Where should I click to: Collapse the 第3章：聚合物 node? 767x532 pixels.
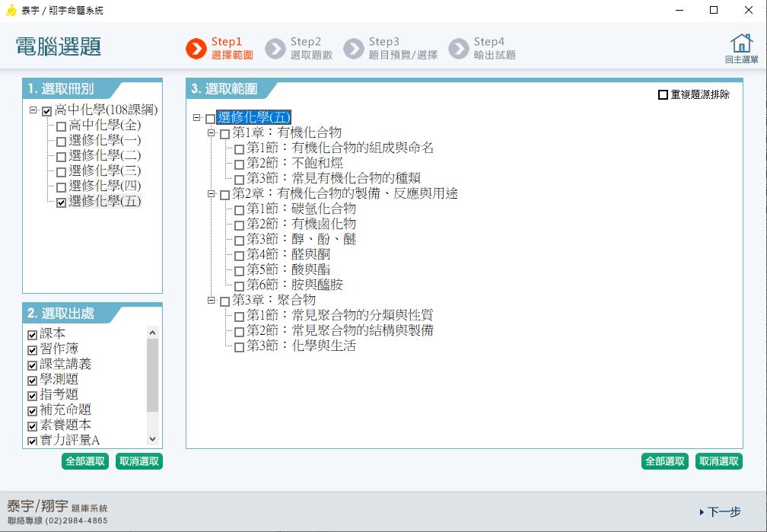tap(212, 300)
